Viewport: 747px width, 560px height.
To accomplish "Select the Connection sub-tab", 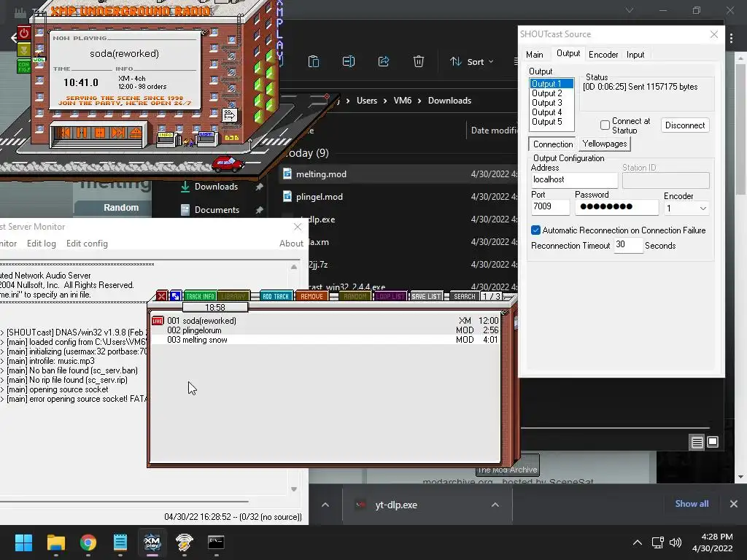I will 553,144.
